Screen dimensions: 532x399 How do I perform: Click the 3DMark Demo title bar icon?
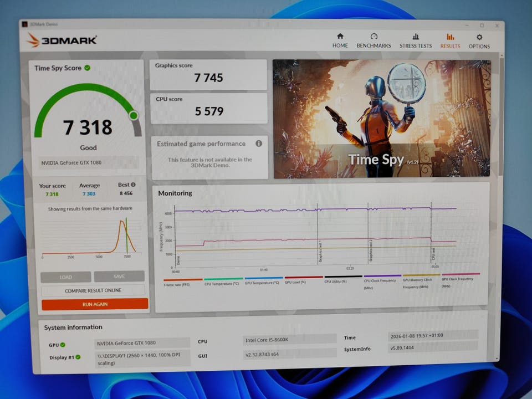pyautogui.click(x=24, y=24)
